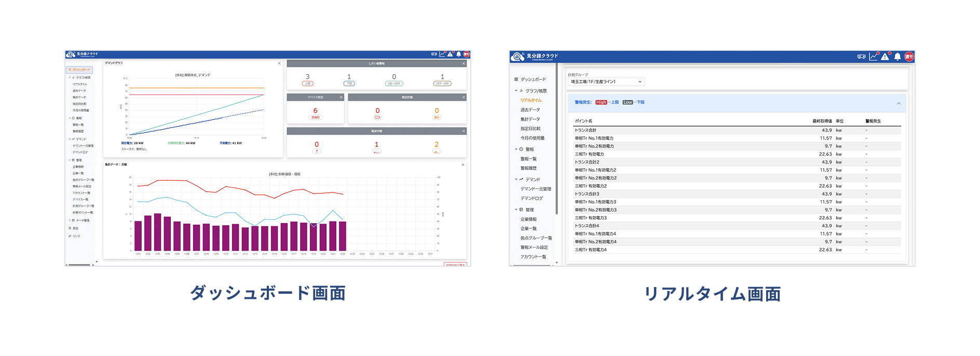Open notification bell in realtime screen header
This screenshot has height=356, width=980.
point(897,57)
